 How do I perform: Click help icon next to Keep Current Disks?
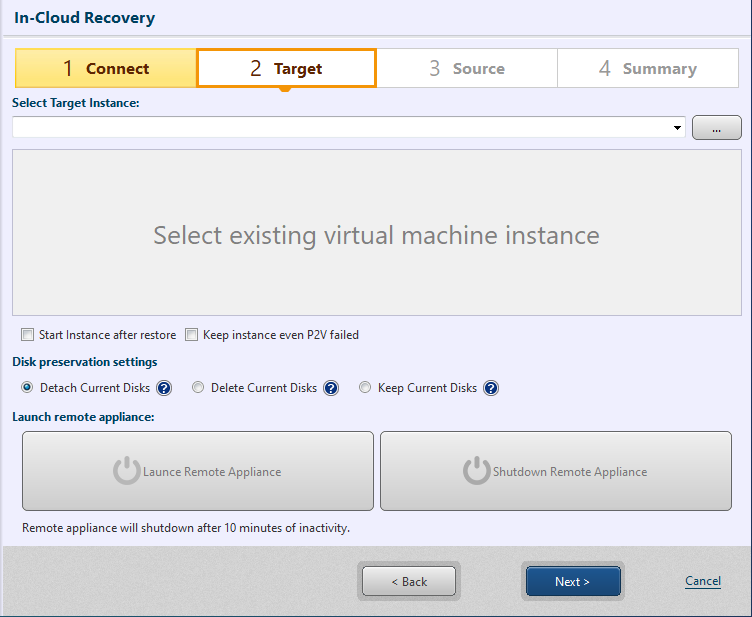point(491,388)
